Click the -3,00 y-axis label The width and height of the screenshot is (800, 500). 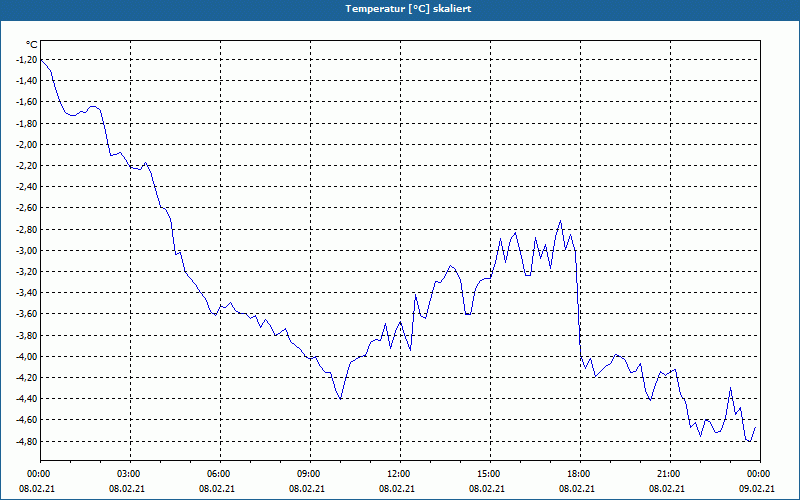[x=27, y=251]
